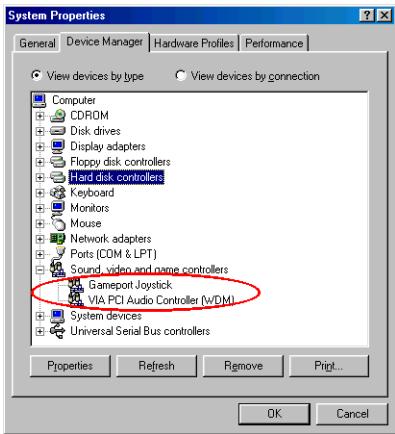
Task: Expand Universal Serial Bus controllers node
Action: (x=40, y=331)
